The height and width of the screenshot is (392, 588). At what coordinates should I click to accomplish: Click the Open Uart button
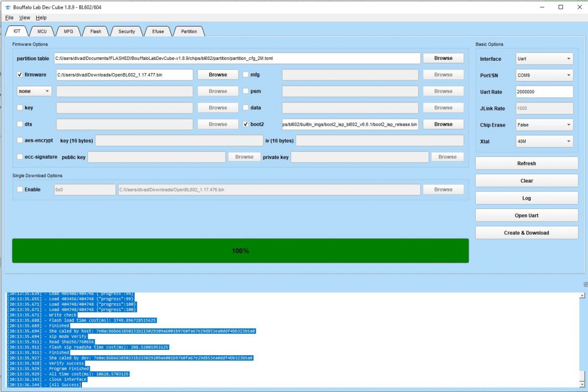527,215
